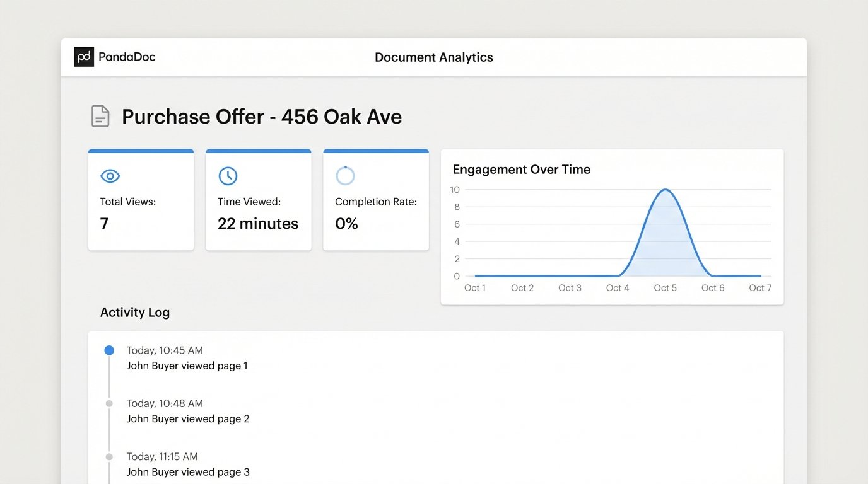Select the John Buyer viewed page 1 log entry
The image size is (868, 484).
pyautogui.click(x=187, y=365)
